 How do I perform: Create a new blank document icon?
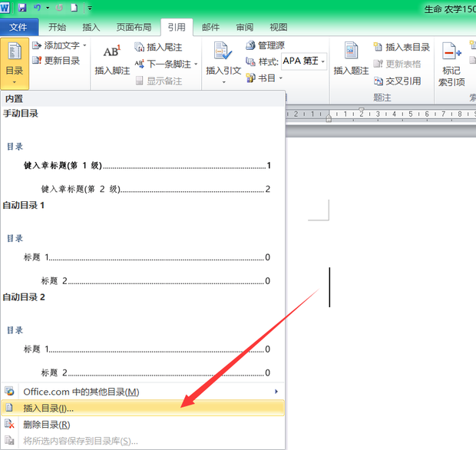coord(74,8)
